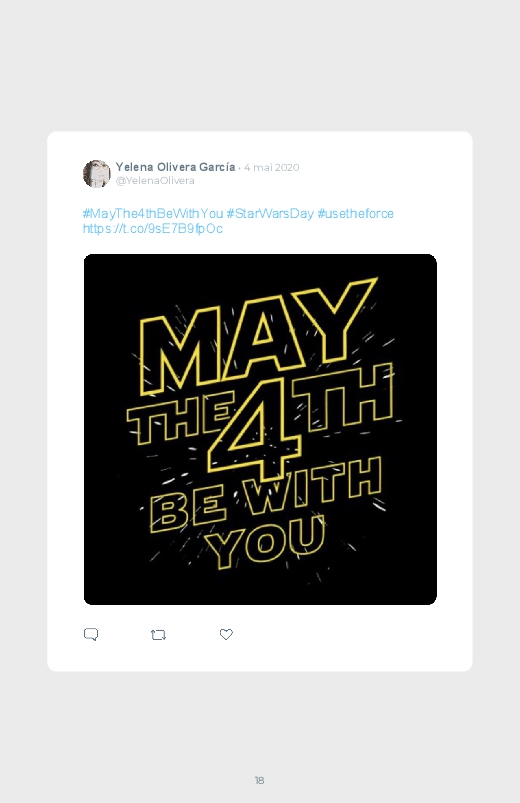Click the dot separator between name and date
The image size is (520, 803).
[239, 168]
